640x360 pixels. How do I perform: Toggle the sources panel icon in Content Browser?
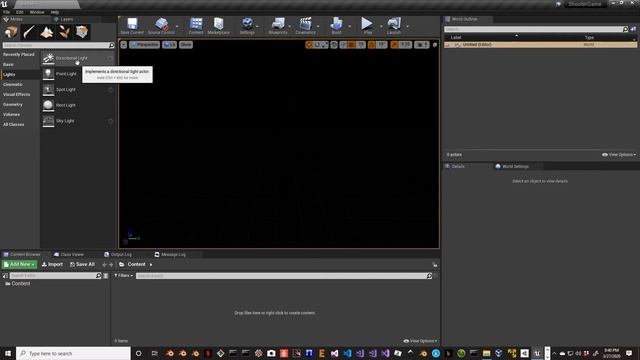pyautogui.click(x=5, y=276)
